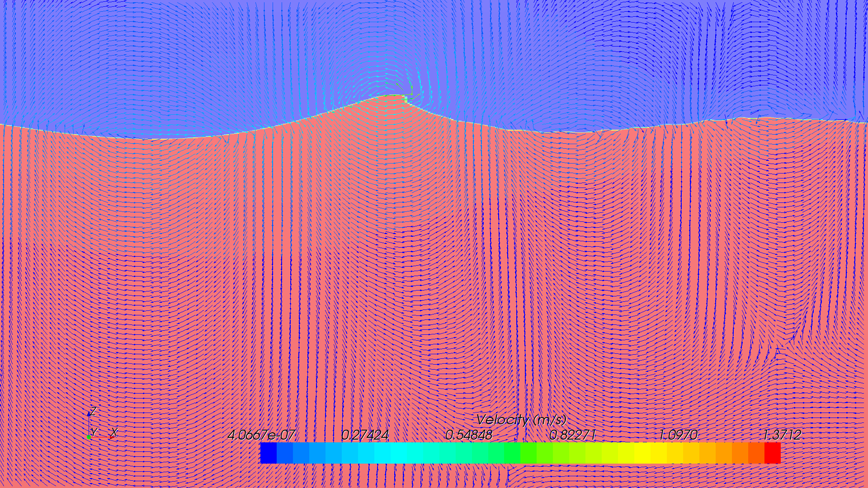Click the 0.54848 legend value label
868x488 pixels.
pyautogui.click(x=468, y=435)
